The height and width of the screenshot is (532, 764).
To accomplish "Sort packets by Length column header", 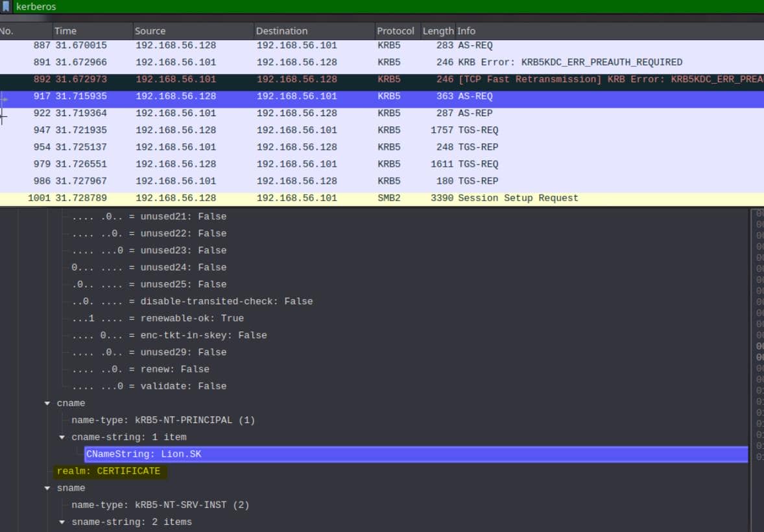I will point(438,30).
